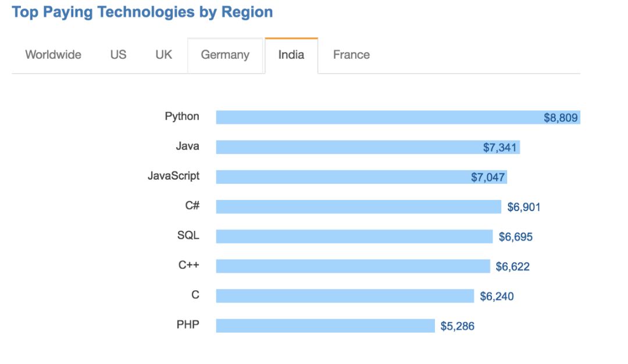Screen dimensions: 628x364
Task: Select the Java bar in chart
Action: tap(349, 147)
